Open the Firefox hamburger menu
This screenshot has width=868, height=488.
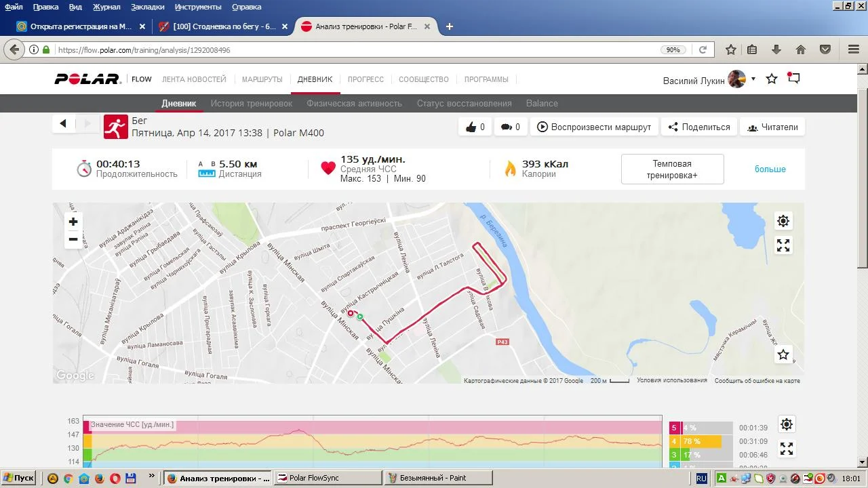pyautogui.click(x=854, y=49)
